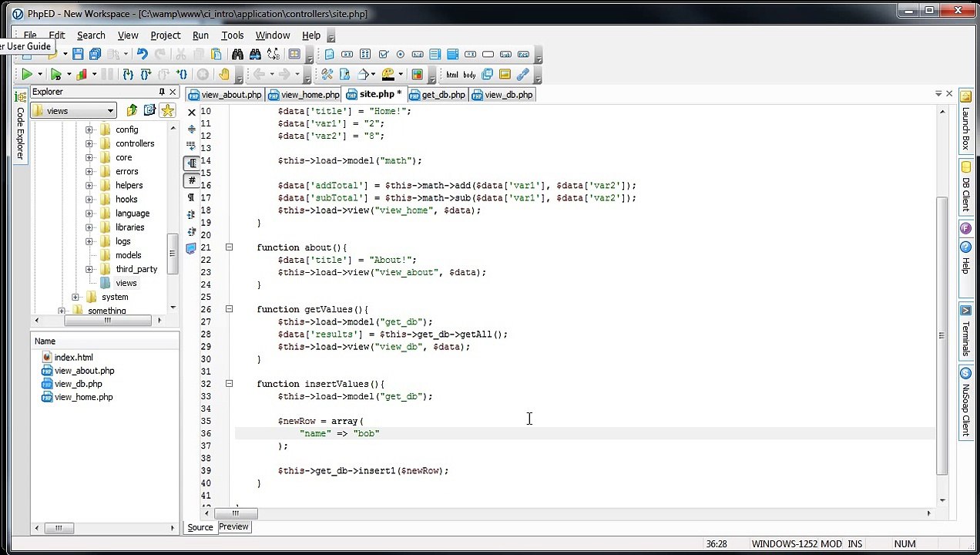Expand the helpers folder node

89,185
